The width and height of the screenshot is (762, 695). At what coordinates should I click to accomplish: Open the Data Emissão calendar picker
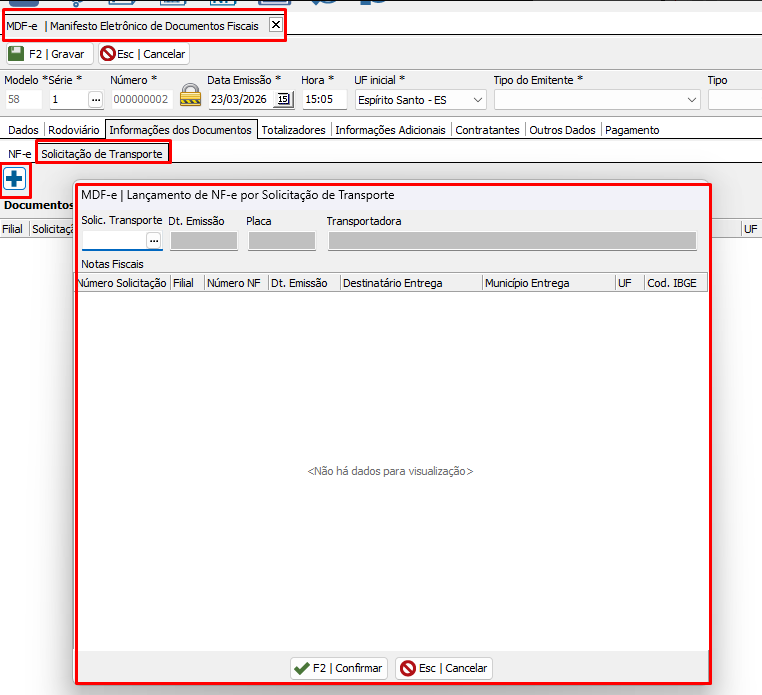283,99
